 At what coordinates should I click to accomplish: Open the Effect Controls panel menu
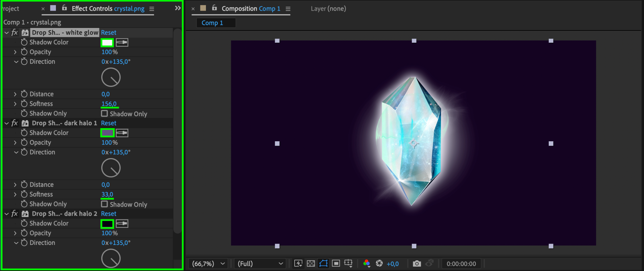(x=152, y=9)
